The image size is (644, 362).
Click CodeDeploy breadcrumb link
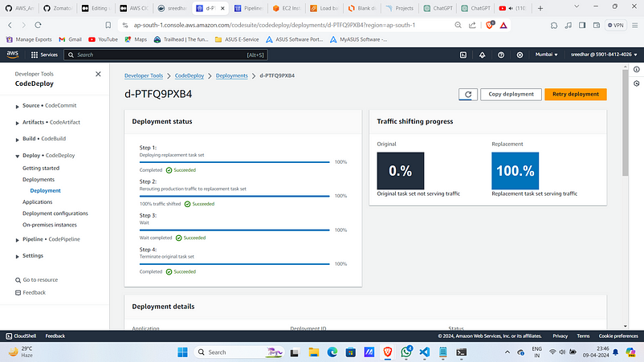coord(190,75)
